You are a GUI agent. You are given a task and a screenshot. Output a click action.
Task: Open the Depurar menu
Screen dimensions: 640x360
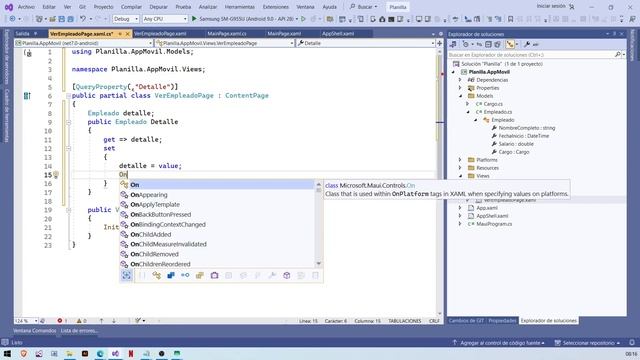pos(158,7)
